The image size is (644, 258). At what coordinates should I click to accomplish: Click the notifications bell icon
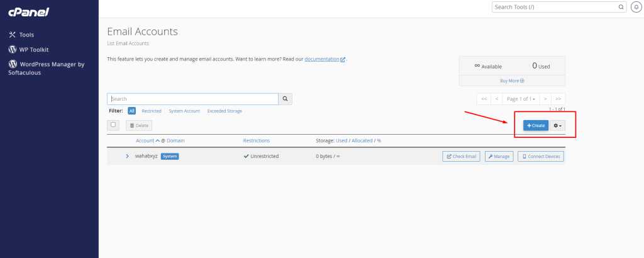(x=636, y=7)
